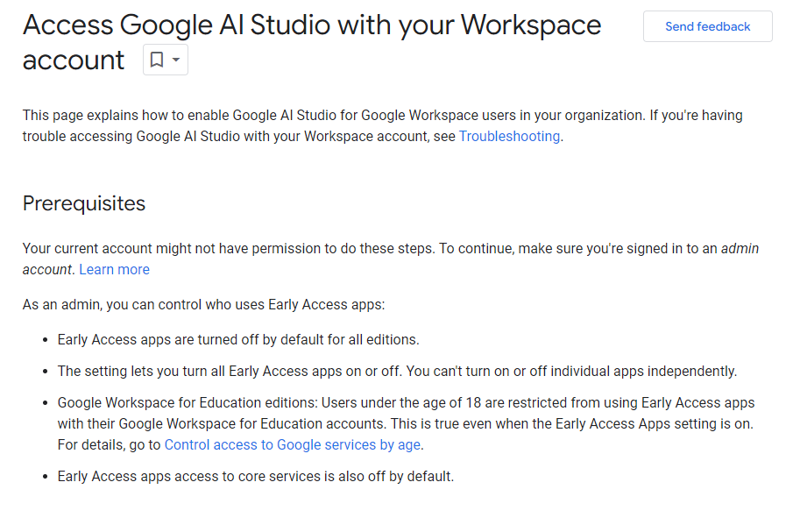Click the bullet dot before "Early Access apps are turned off"
This screenshot has width=800, height=532.
[x=44, y=340]
